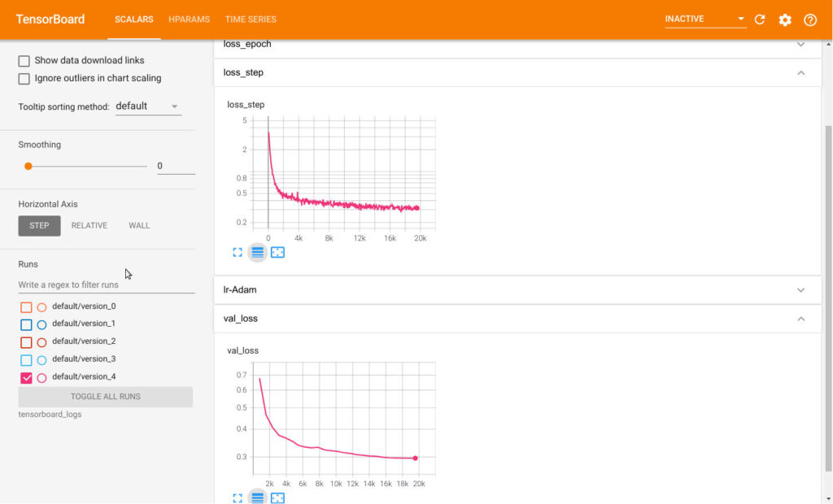Select only default/version_1 via its radio circle
This screenshot has height=504, width=833.
tap(41, 324)
